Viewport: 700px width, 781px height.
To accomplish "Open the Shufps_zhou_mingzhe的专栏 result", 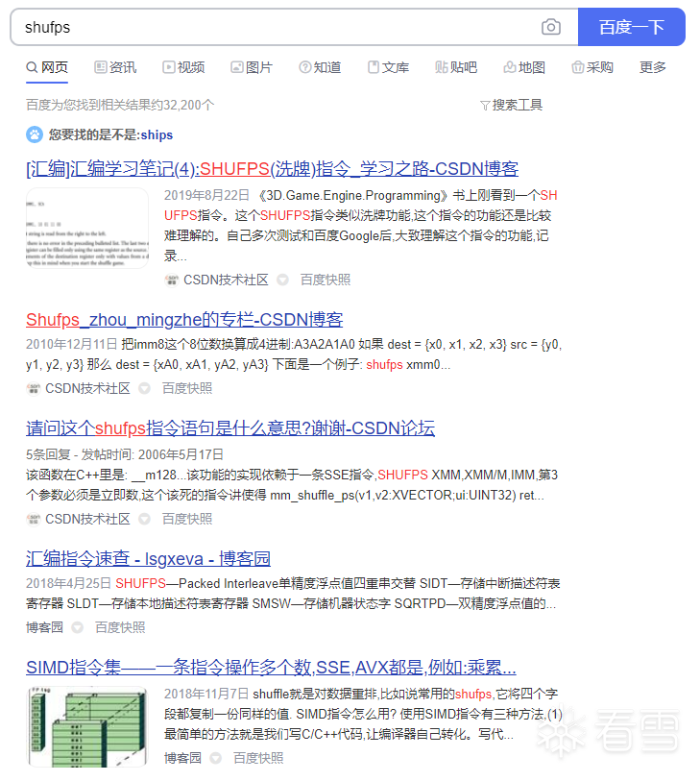I will 184,320.
